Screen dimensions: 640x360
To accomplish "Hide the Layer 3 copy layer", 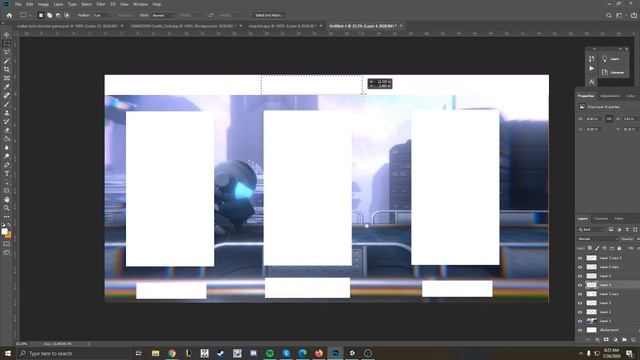I will (x=580, y=294).
